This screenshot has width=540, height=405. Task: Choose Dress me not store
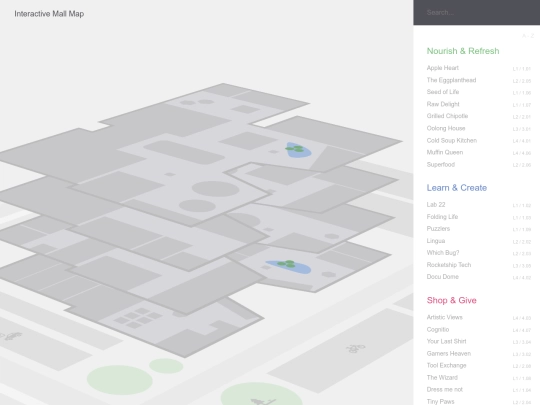(x=479, y=390)
